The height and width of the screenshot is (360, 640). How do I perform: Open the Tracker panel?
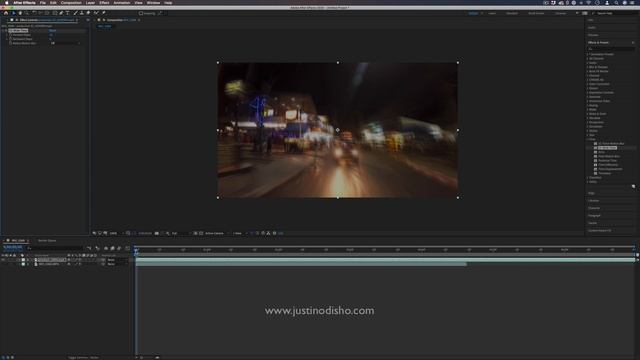pyautogui.click(x=592, y=223)
